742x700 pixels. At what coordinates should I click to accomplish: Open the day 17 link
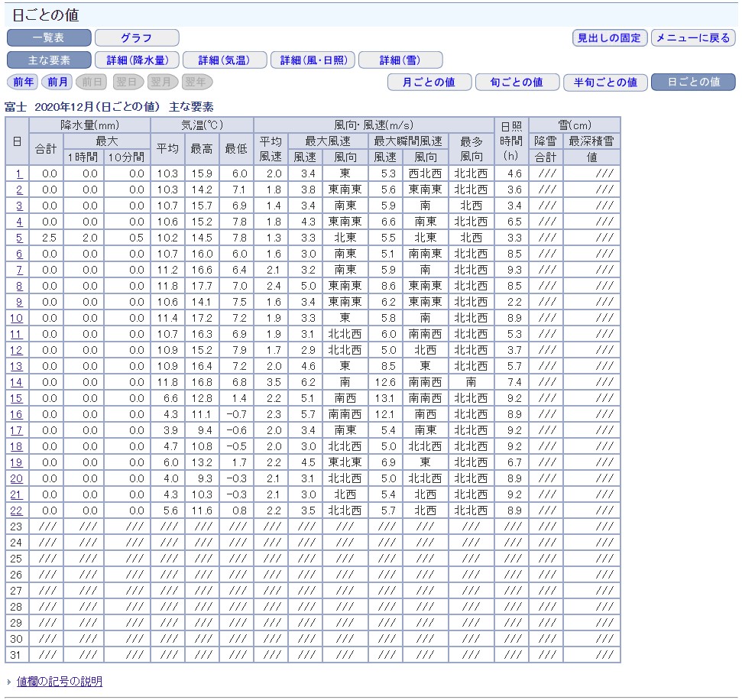(x=17, y=431)
